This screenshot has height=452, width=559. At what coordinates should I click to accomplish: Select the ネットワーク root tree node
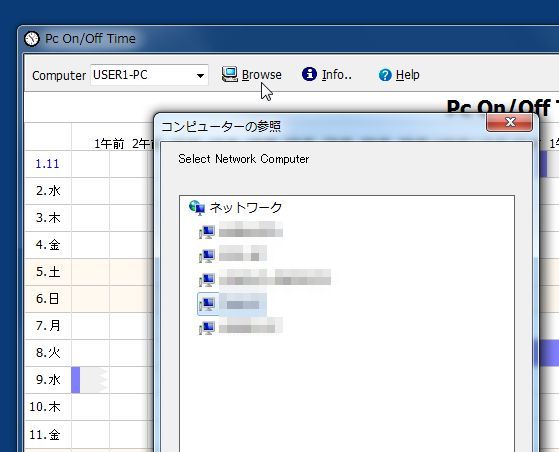(x=235, y=207)
